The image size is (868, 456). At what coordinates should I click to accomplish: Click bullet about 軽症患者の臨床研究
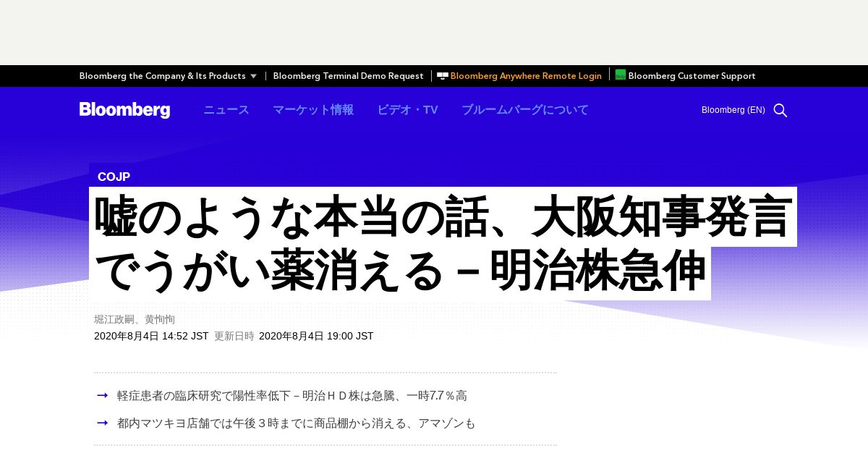click(292, 396)
